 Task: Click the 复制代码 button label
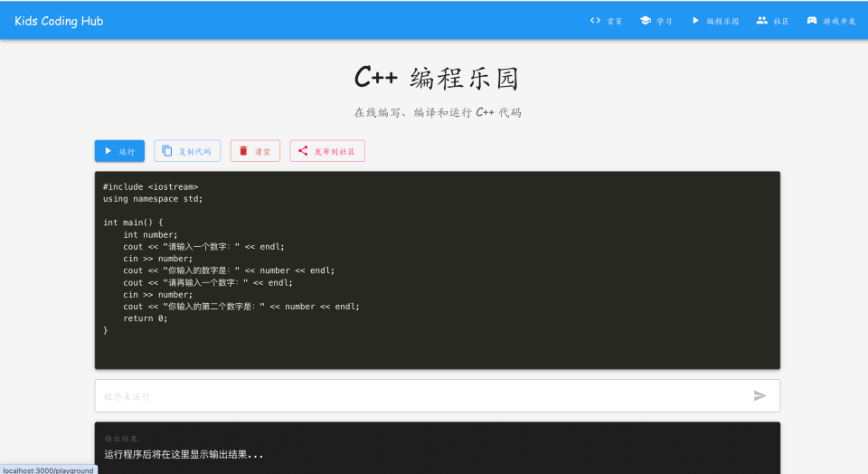tap(195, 151)
